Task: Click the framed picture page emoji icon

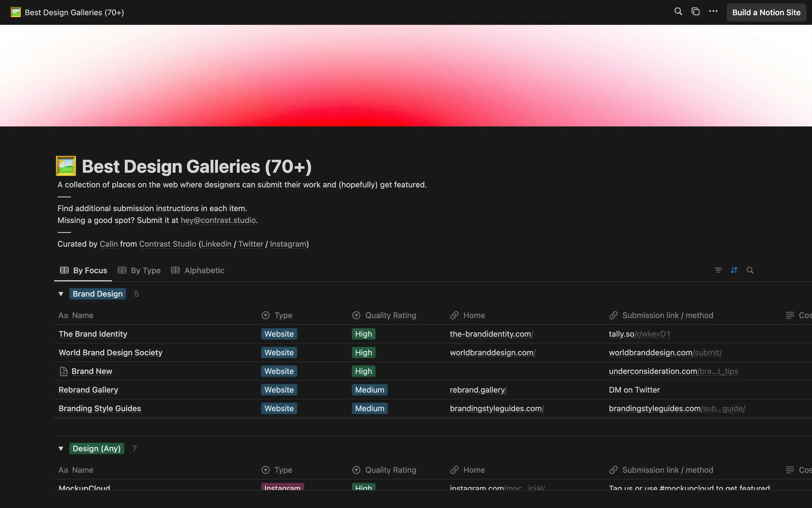Action: point(66,166)
